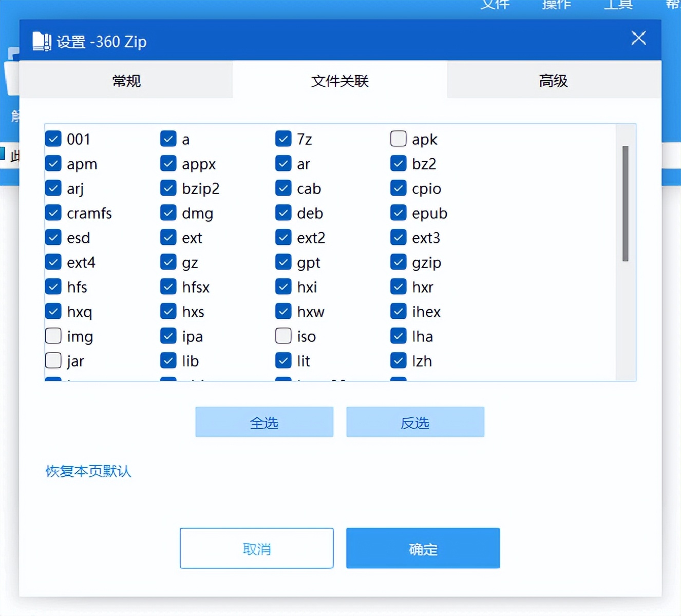
Task: Open 工具 menu in main window
Action: coord(618,4)
